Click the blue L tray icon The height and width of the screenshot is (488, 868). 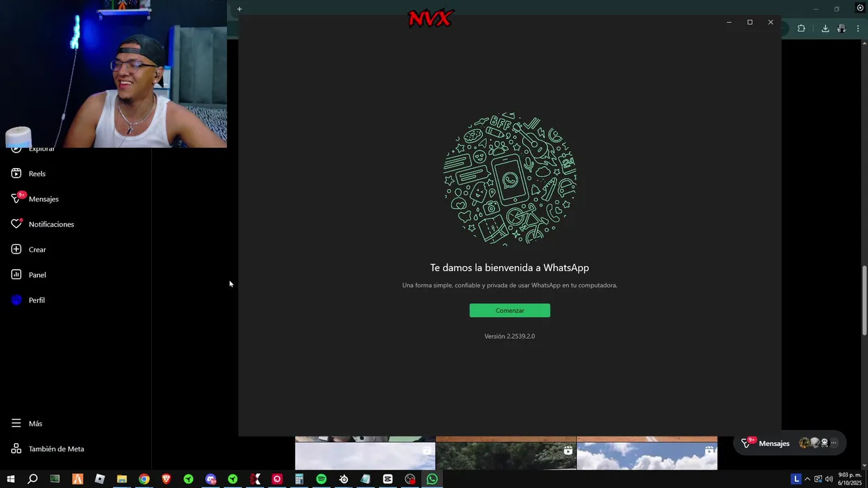pyautogui.click(x=796, y=479)
